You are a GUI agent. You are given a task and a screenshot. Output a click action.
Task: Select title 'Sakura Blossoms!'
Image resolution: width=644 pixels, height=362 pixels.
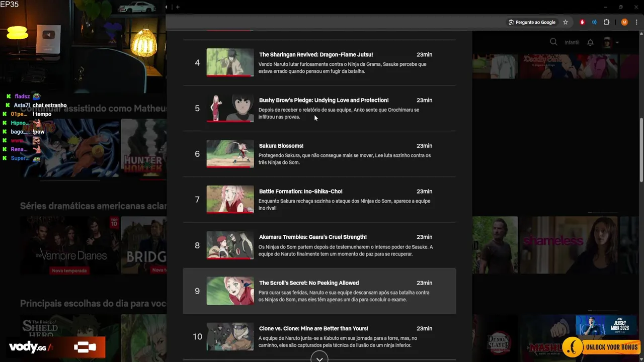pyautogui.click(x=281, y=146)
